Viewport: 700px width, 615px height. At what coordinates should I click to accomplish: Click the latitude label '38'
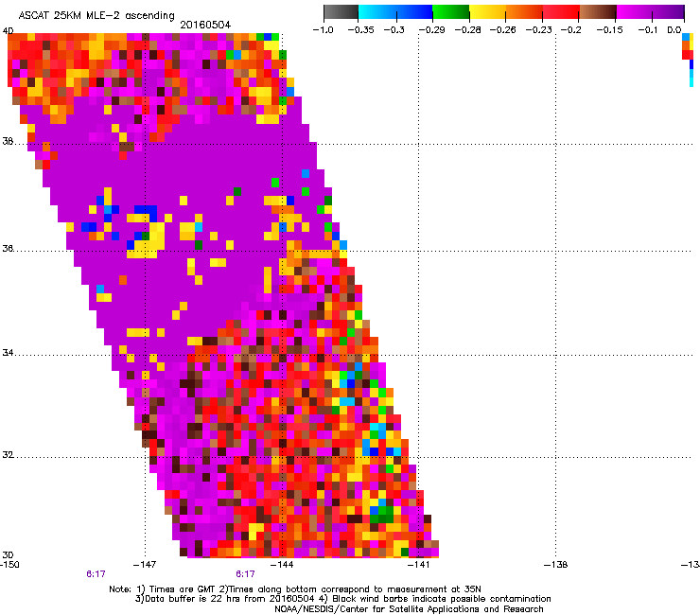coord(8,142)
